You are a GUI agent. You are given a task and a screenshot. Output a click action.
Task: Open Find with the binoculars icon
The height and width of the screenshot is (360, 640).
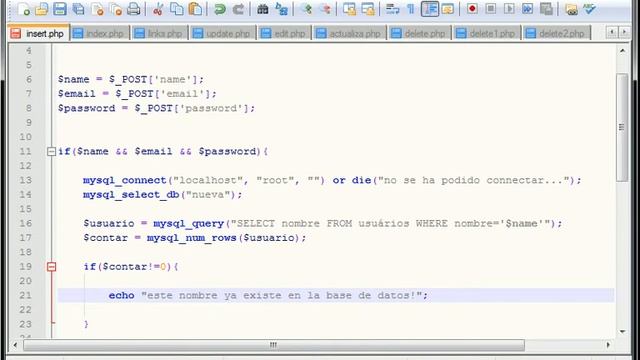pos(262,9)
